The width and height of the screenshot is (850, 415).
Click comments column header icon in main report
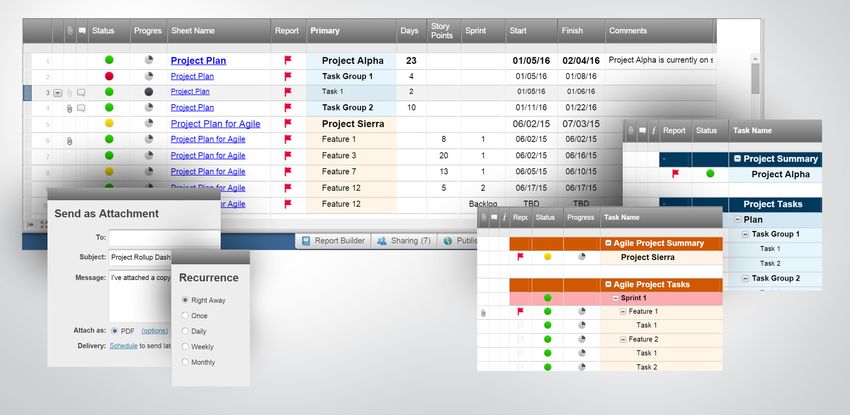[82, 31]
